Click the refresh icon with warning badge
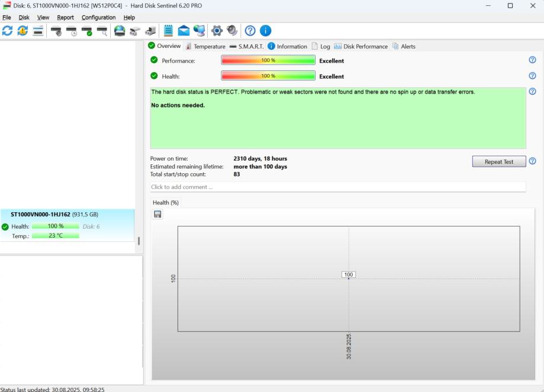 (22, 31)
